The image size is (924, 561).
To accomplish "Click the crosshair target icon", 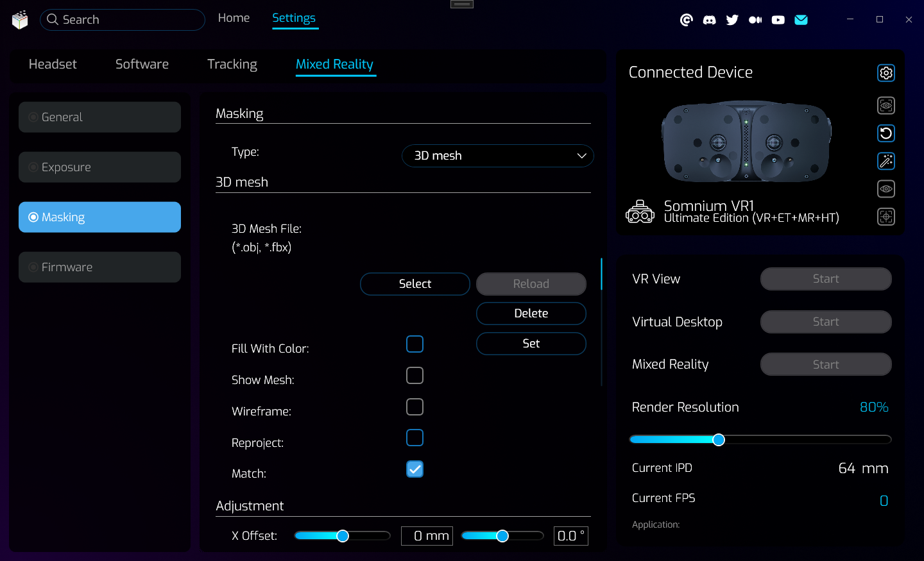I will pos(886,217).
